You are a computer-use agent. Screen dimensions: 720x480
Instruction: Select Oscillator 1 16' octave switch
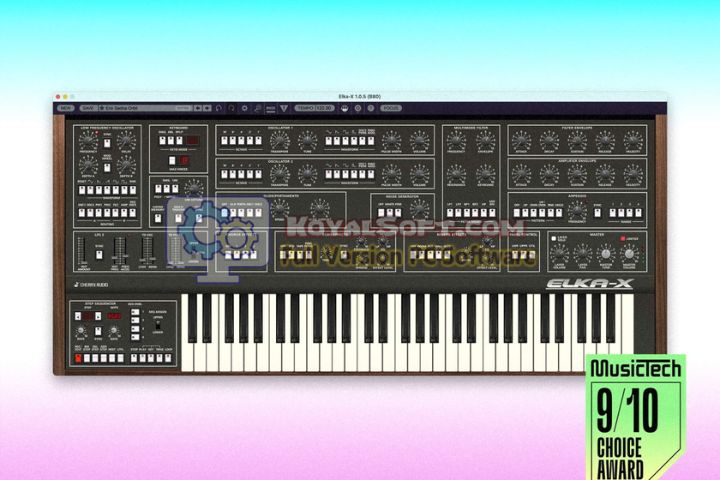pyautogui.click(x=225, y=141)
